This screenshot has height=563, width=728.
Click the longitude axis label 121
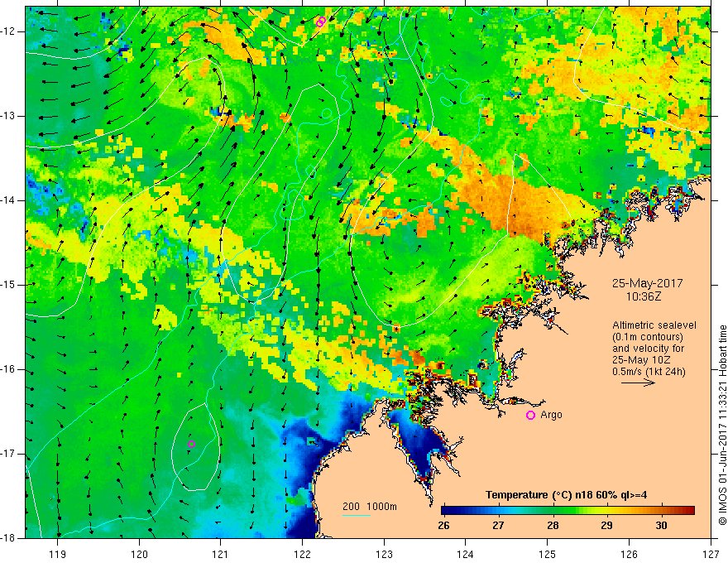(221, 554)
